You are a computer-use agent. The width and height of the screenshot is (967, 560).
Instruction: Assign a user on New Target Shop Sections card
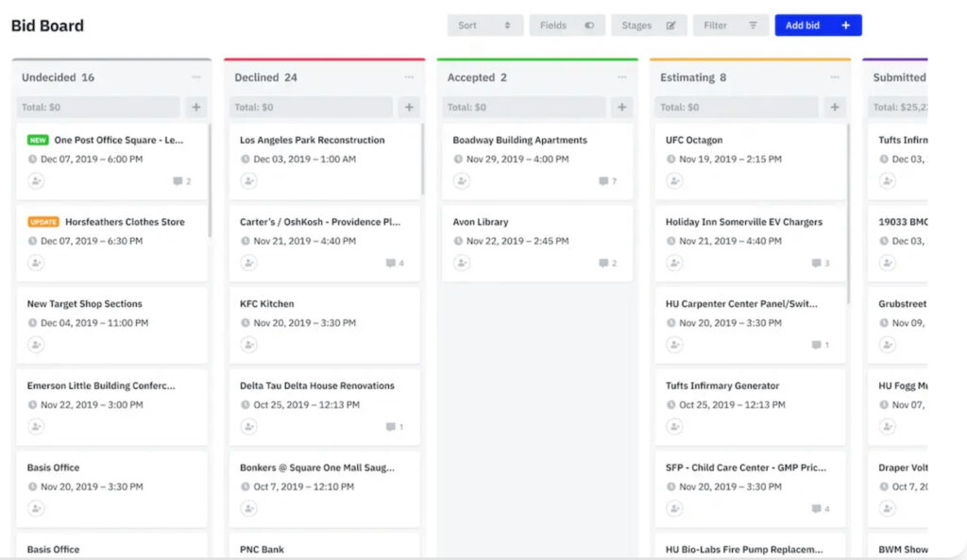pos(36,345)
